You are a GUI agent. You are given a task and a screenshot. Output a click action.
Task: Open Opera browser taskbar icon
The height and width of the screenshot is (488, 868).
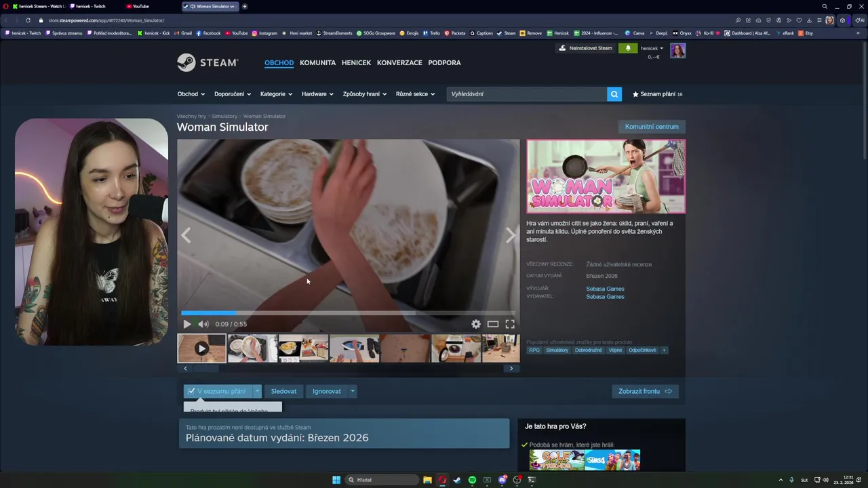pos(442,480)
